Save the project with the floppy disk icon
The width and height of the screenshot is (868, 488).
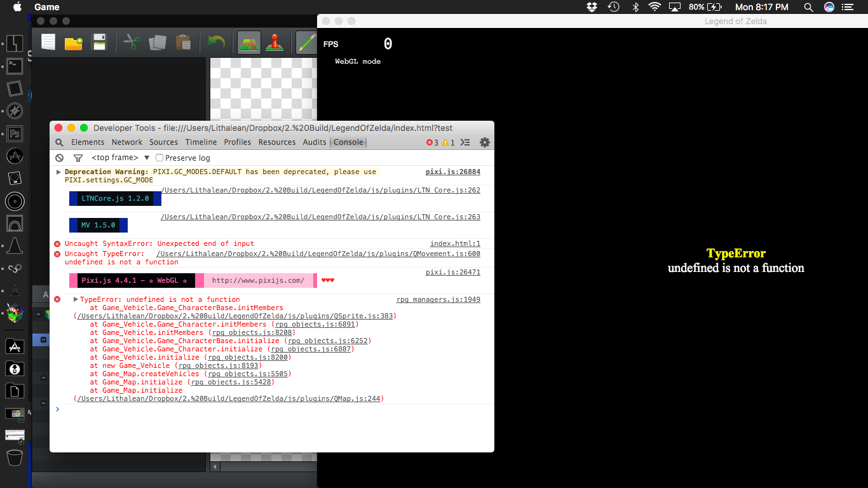click(99, 43)
